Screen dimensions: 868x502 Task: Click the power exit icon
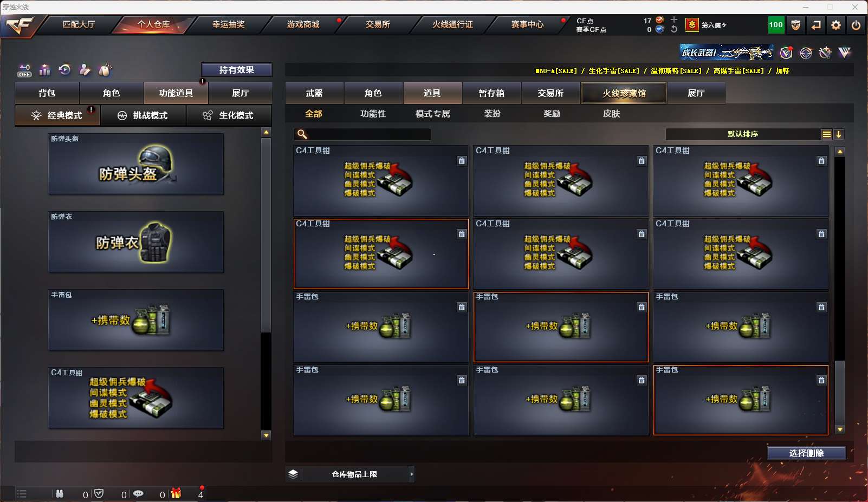(x=856, y=25)
